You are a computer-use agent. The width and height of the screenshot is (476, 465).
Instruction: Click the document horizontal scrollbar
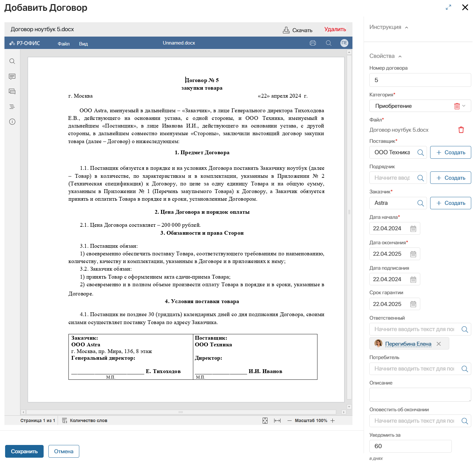coord(181,412)
